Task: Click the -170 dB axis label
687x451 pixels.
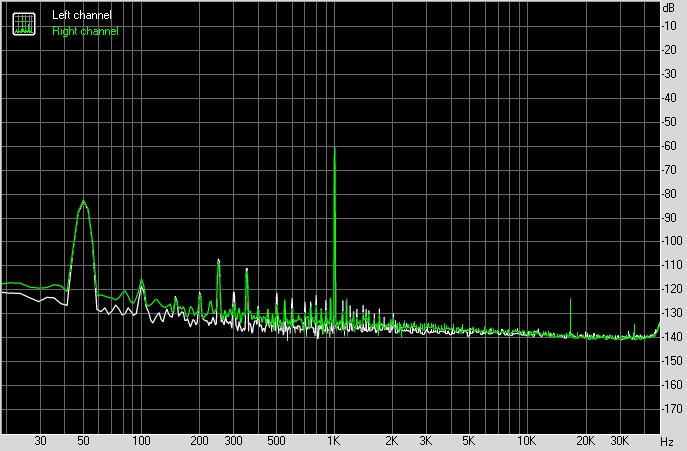Action: (x=672, y=408)
